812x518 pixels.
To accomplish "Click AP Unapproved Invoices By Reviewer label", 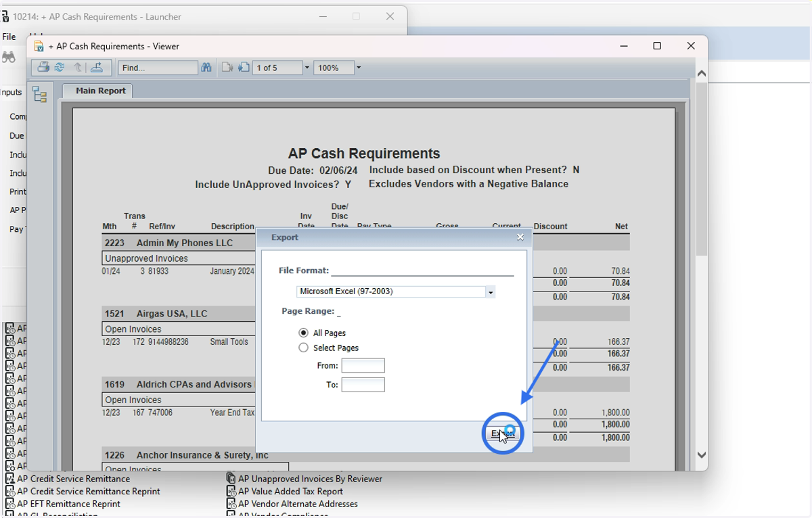I will coord(310,479).
